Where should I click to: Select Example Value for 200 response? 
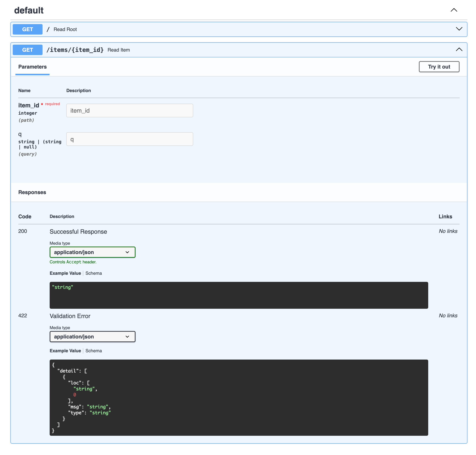coord(65,273)
